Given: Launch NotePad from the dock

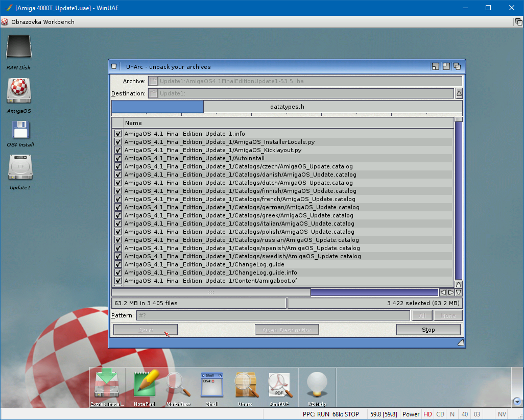Looking at the screenshot, I should click(144, 385).
